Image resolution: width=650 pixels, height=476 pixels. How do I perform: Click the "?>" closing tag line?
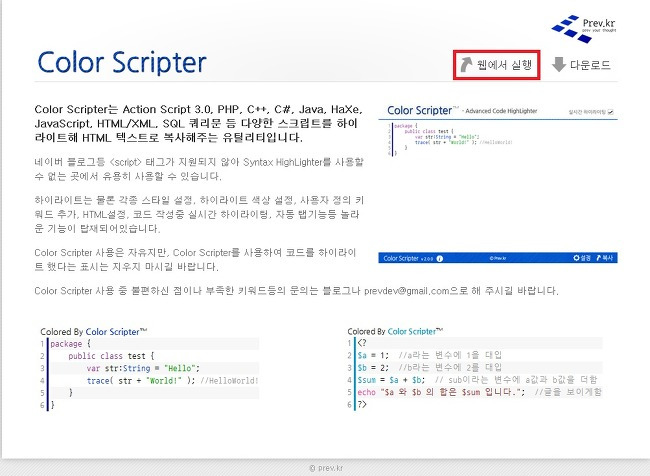362,404
